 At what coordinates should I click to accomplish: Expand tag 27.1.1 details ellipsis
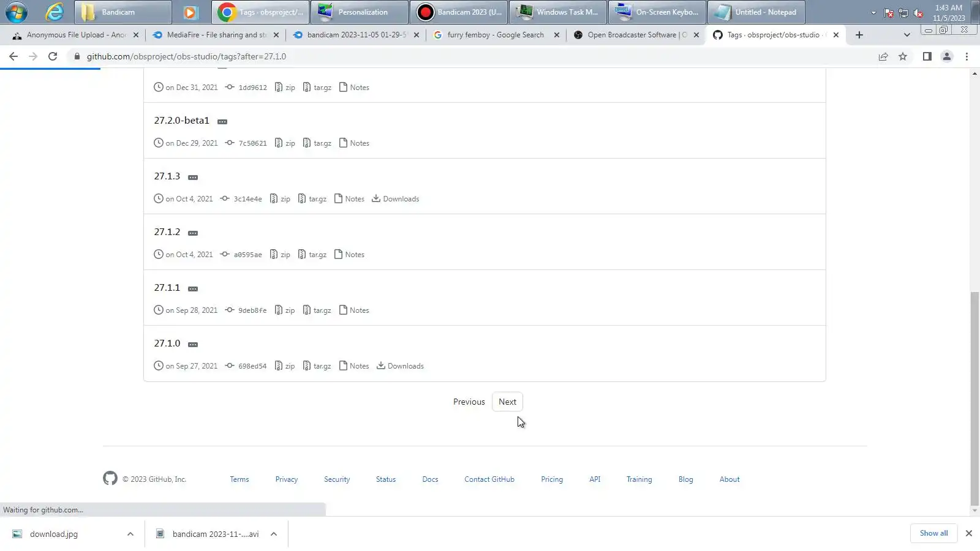193,289
